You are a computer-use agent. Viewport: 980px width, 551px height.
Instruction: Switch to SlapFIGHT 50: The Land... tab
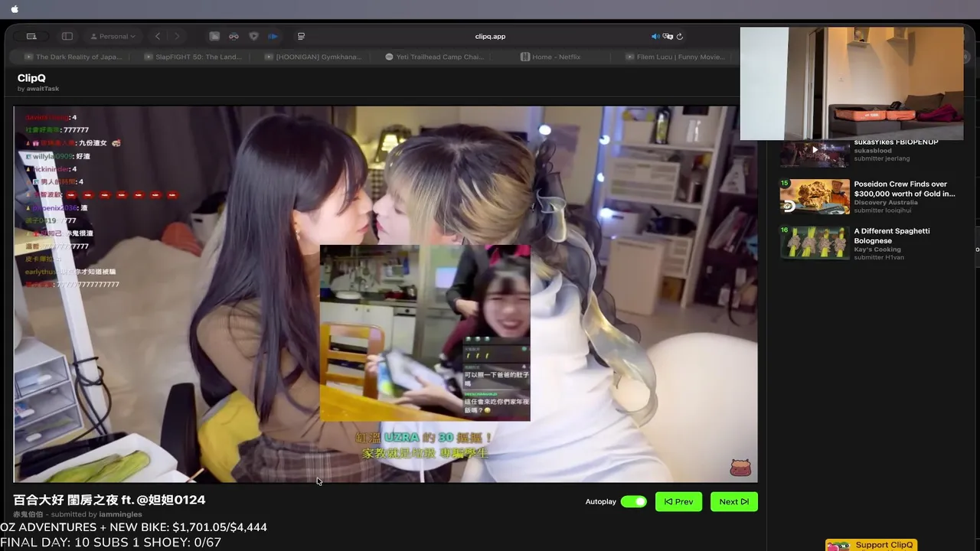[x=191, y=57]
